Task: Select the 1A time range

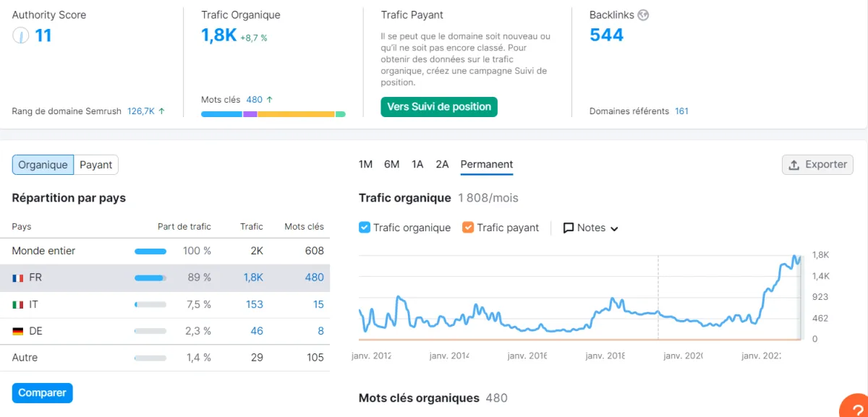Action: [417, 164]
